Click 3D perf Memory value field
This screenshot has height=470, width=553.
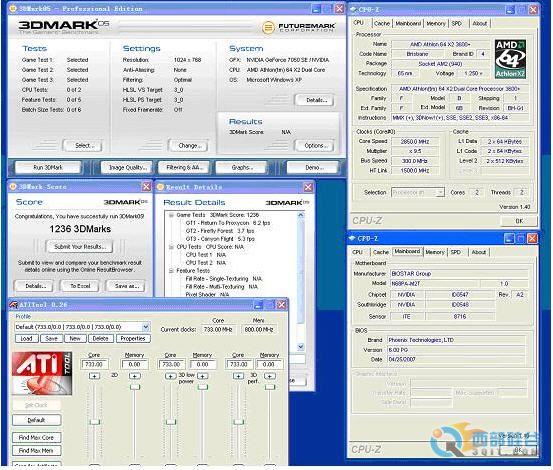tap(269, 364)
